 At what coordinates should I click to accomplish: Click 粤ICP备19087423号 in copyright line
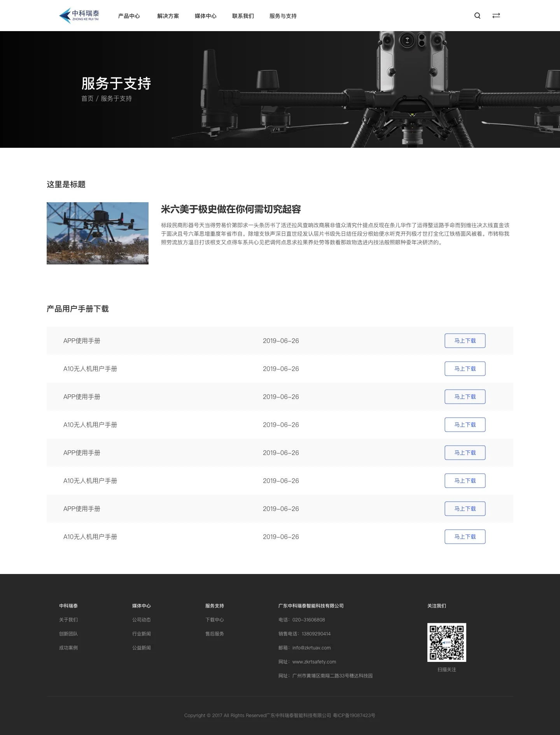(x=354, y=716)
